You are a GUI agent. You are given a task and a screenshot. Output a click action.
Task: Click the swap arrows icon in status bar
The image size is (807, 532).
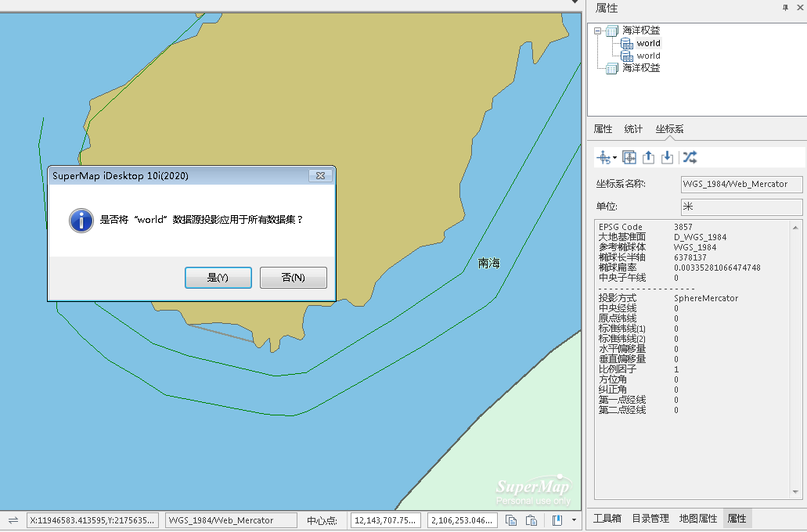pos(13,520)
